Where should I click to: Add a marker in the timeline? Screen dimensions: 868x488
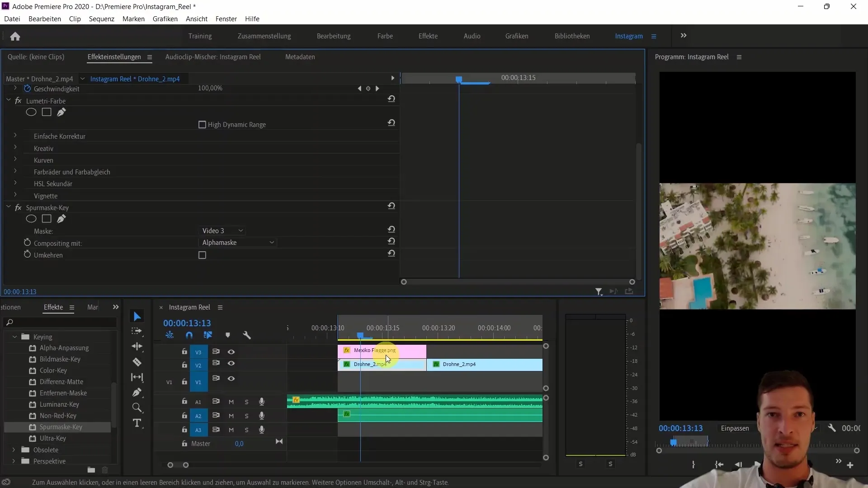coord(228,335)
